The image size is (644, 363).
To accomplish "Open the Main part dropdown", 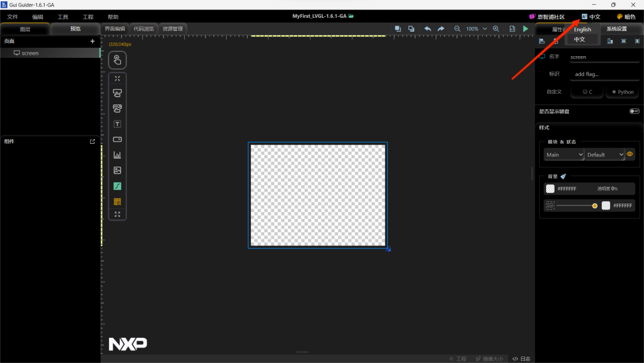I will 564,155.
